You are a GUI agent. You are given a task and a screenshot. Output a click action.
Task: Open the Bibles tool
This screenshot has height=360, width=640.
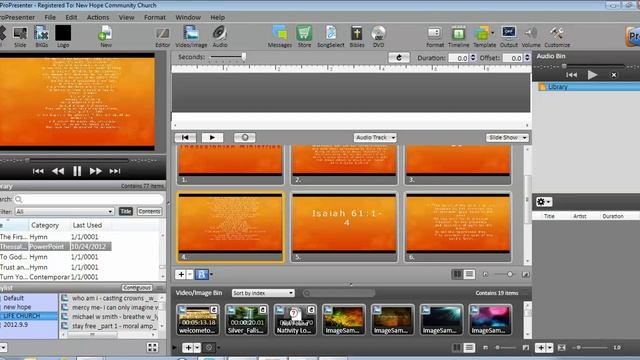(x=357, y=36)
